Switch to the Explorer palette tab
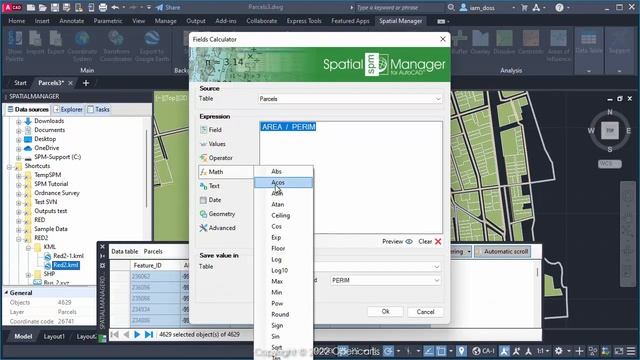The width and height of the screenshot is (640, 360). point(68,109)
